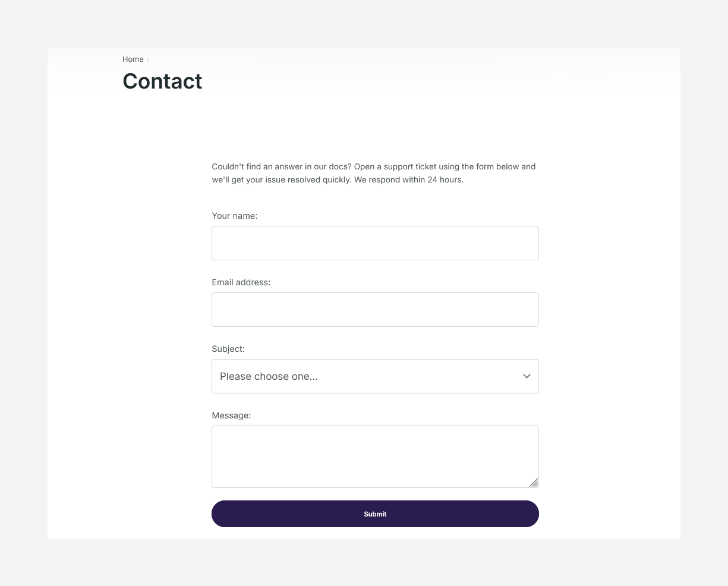Click the 'Subject:' label above the dropdown
728x586 pixels.
pos(228,349)
